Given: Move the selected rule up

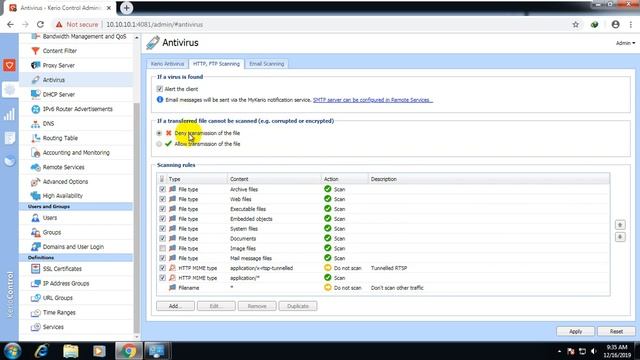Looking at the screenshot, I should pos(620,225).
